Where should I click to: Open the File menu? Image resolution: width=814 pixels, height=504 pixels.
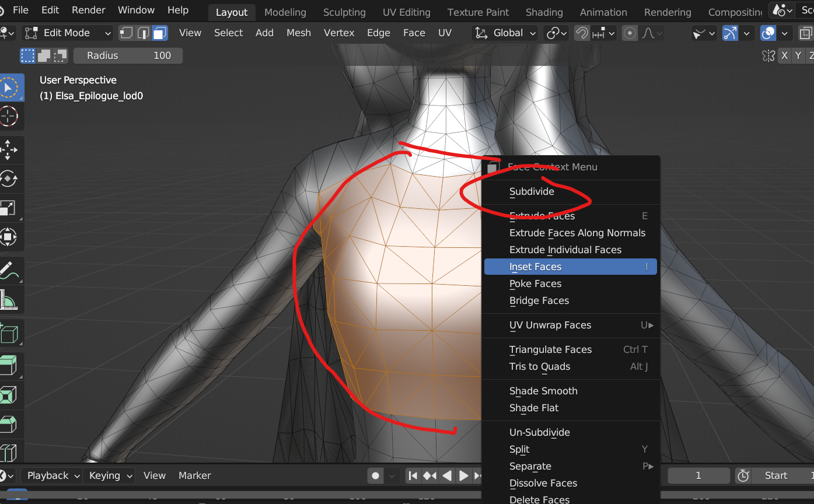coord(20,10)
